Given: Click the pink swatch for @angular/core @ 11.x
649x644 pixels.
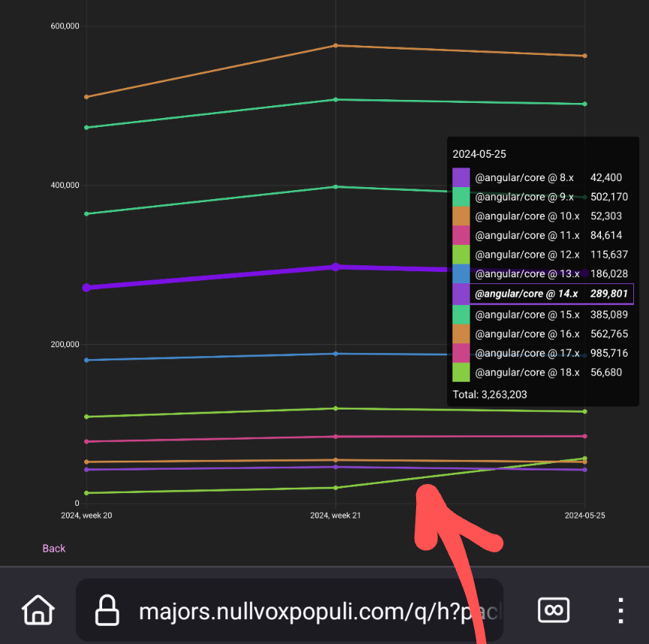Looking at the screenshot, I should 461,235.
